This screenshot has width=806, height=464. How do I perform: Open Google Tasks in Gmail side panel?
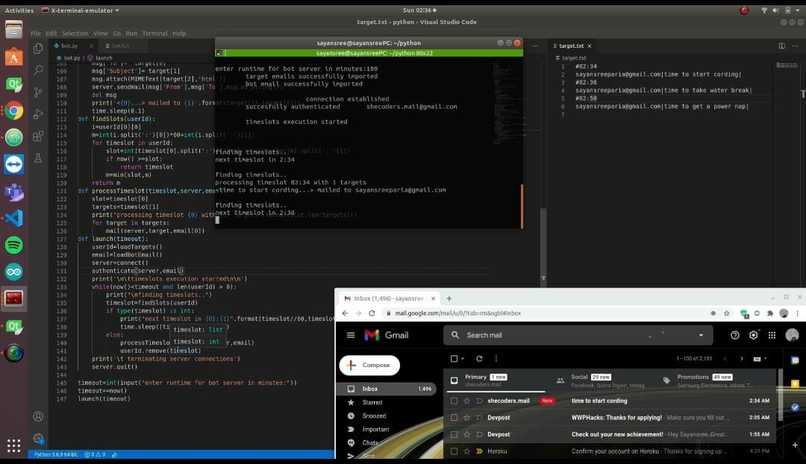795,407
